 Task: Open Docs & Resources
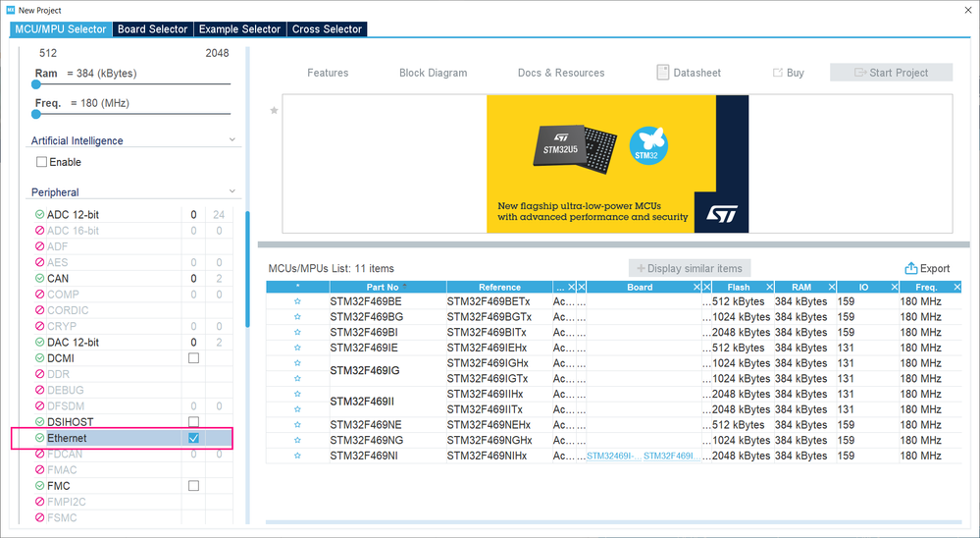pyautogui.click(x=561, y=73)
